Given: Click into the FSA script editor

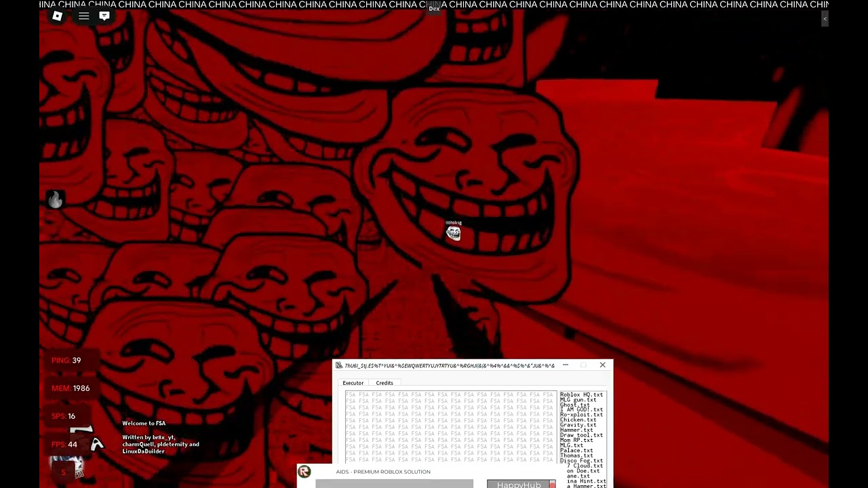Looking at the screenshot, I should [450, 427].
